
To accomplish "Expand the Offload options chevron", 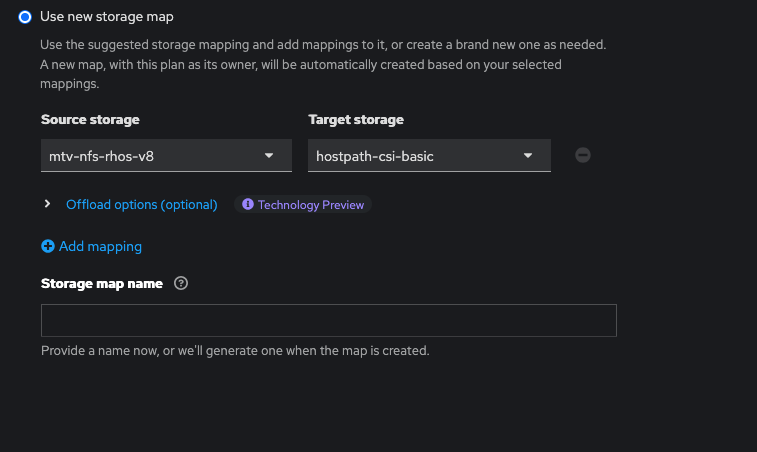I will (47, 204).
